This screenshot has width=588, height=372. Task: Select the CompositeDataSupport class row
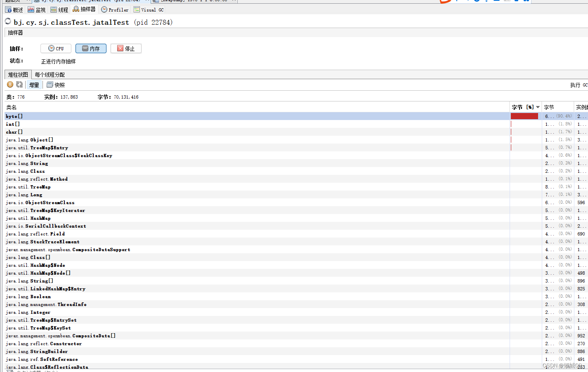(x=296, y=250)
